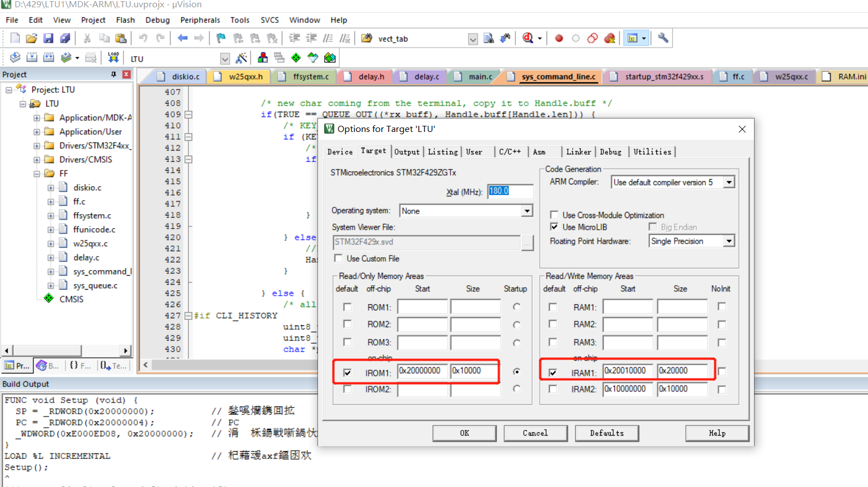
Task: Click the LOAD download-to-flash icon
Action: point(113,58)
